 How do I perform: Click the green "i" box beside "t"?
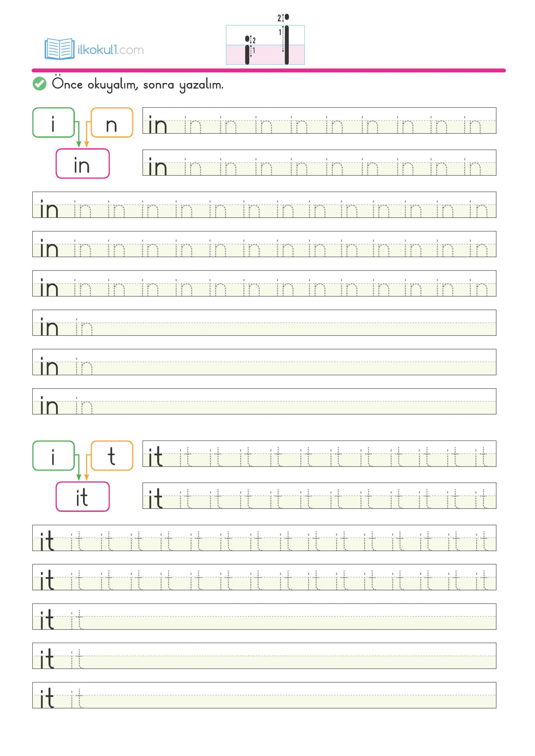point(53,456)
